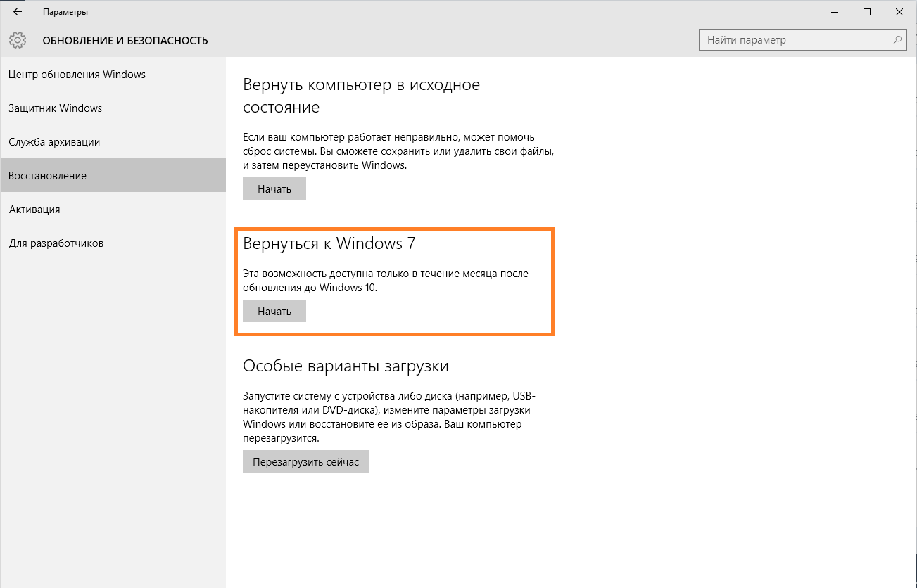This screenshot has height=588, width=917.
Task: Click the magnifier icon in the search box
Action: tap(897, 40)
